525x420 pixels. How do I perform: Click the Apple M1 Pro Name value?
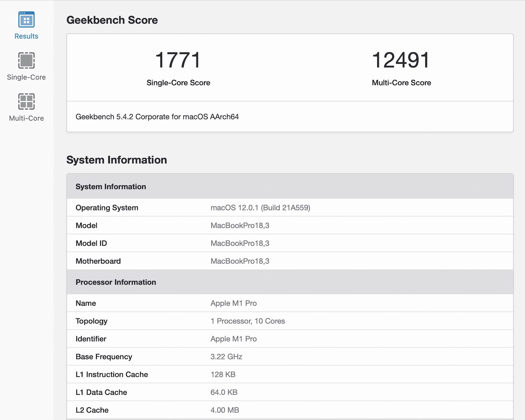(234, 303)
